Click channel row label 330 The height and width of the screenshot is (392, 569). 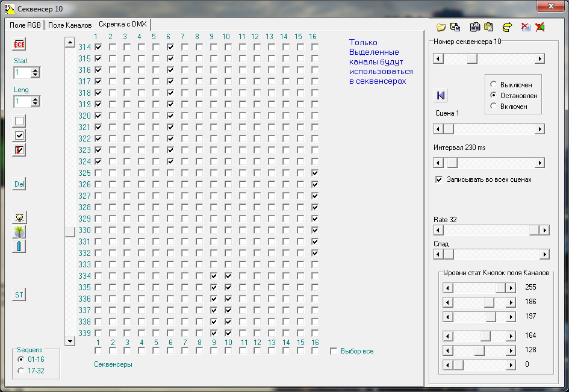pyautogui.click(x=84, y=230)
